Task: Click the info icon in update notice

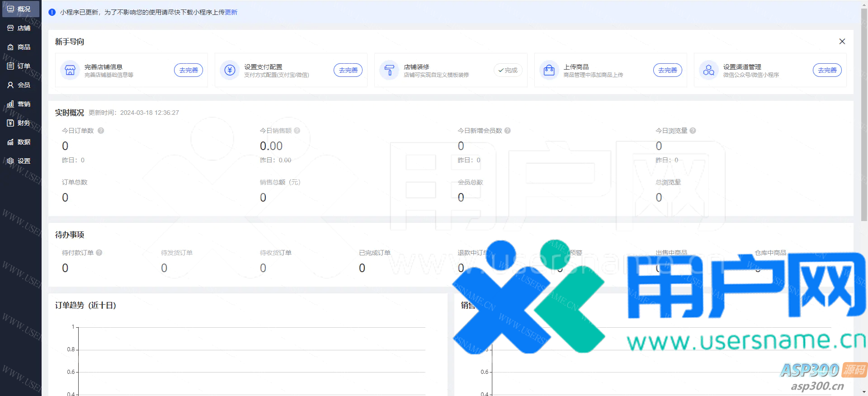Action: tap(52, 12)
